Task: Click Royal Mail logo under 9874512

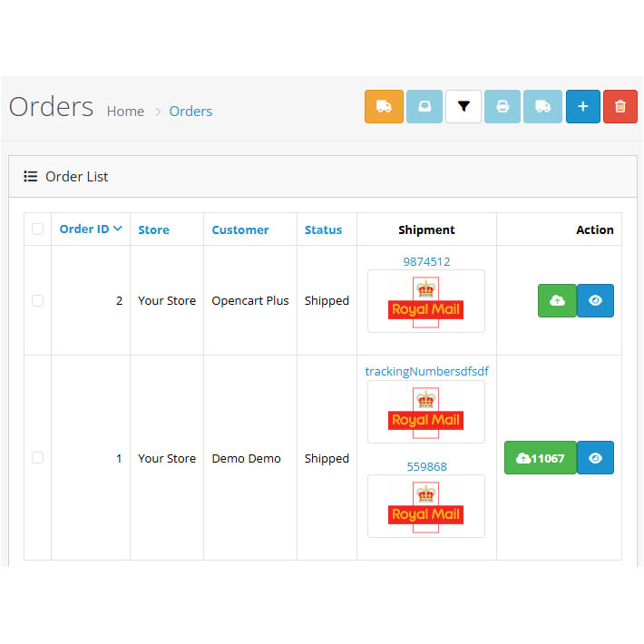Action: pos(426,301)
